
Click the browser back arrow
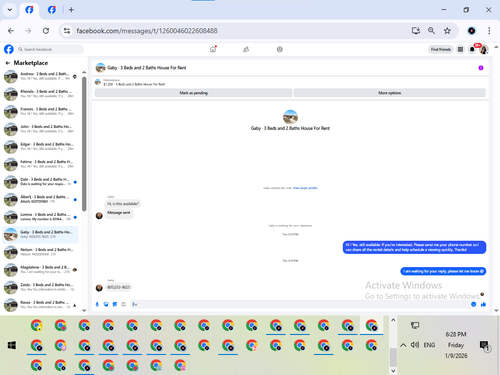(x=11, y=31)
